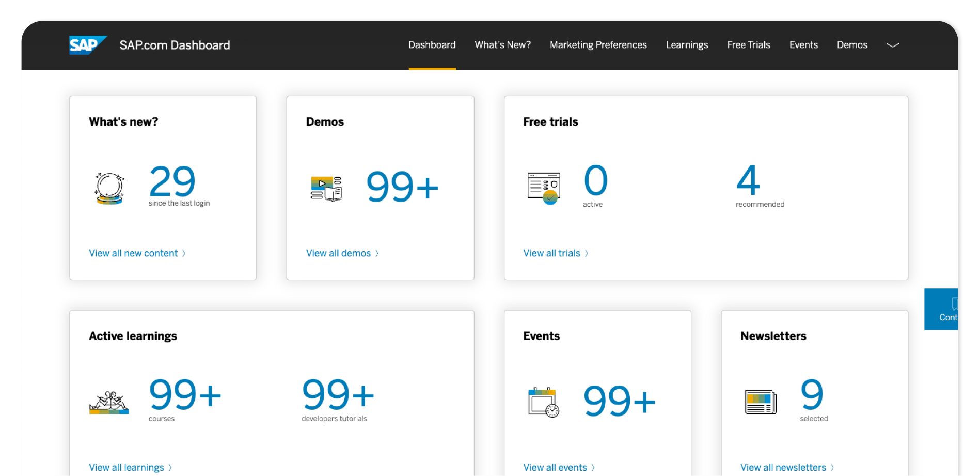Click the Newsletters newspaper icon
Screen dimensions: 980x476
click(761, 402)
